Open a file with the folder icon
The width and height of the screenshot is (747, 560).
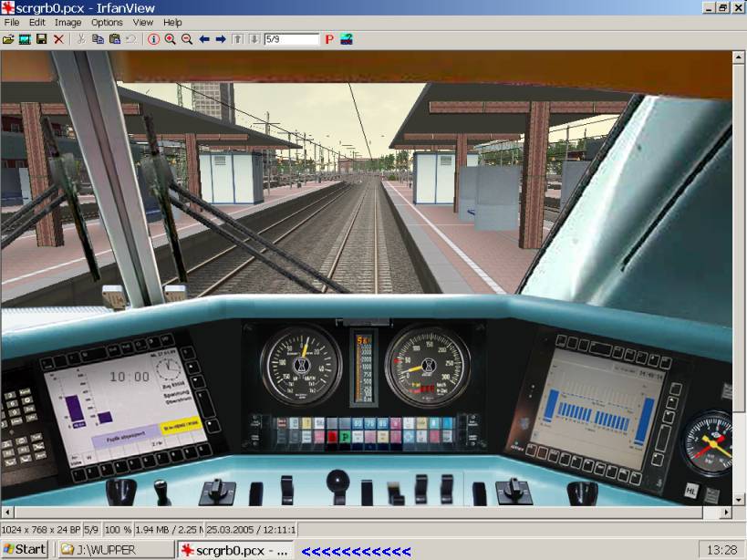tap(8, 39)
